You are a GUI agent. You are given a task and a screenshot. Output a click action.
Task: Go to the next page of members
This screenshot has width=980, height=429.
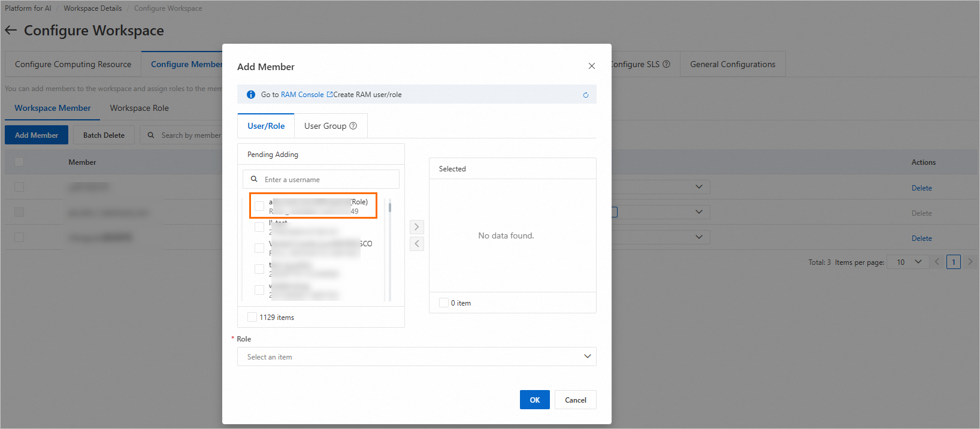tap(970, 262)
